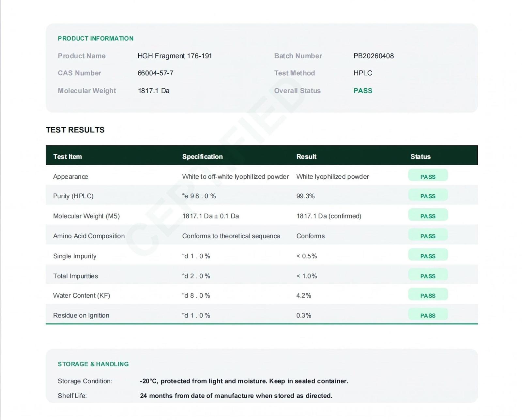
Task: Select the result "1817.1 Da (confirmed)"
Action: [x=329, y=216]
